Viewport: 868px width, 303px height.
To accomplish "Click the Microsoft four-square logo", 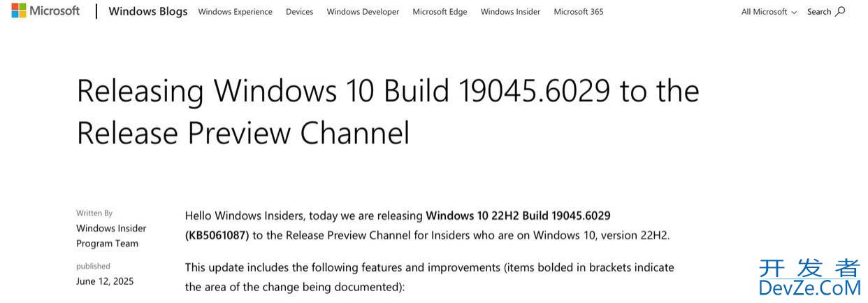I will pyautogui.click(x=19, y=11).
